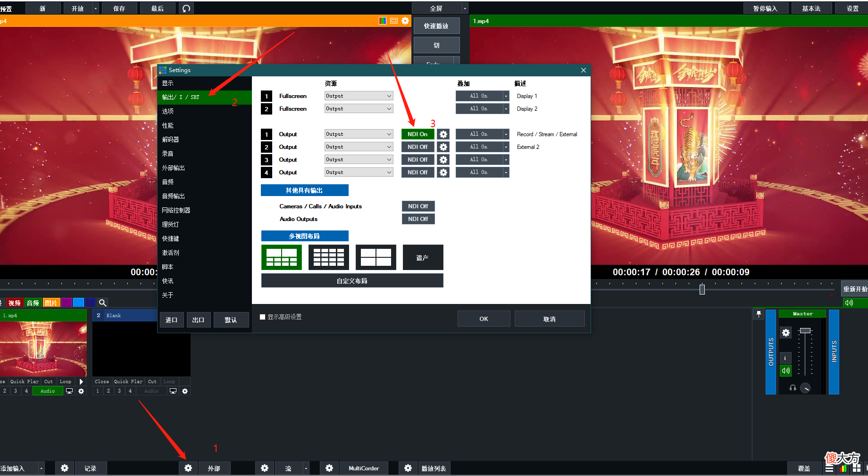Viewport: 868px width, 476px height.
Task: Toggle NDI Off for Output 3
Action: point(417,160)
